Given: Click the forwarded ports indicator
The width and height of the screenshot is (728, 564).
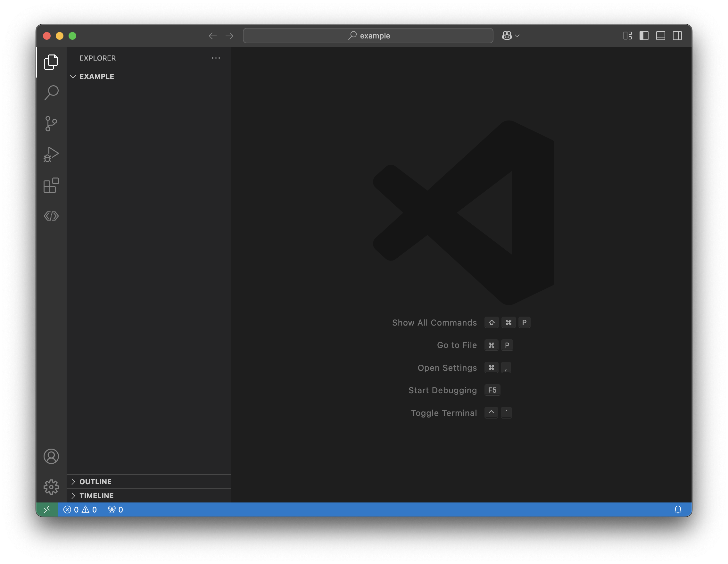Looking at the screenshot, I should [x=115, y=510].
